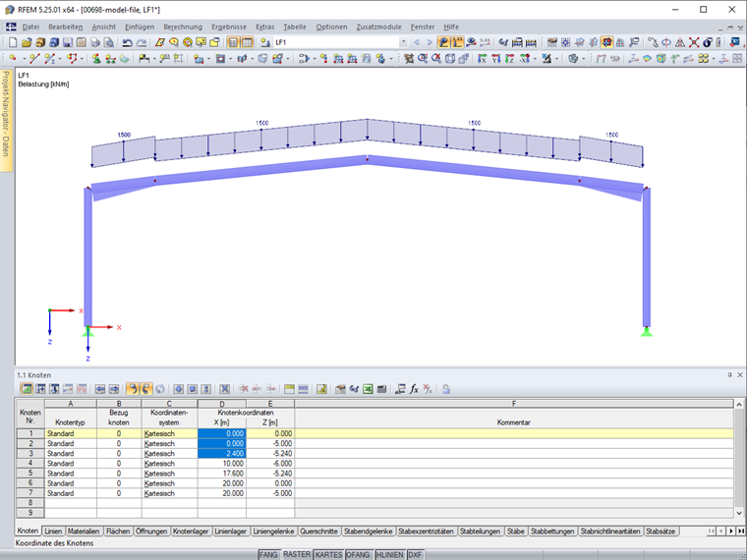
Task: Open formula editor fx icon
Action: click(414, 389)
